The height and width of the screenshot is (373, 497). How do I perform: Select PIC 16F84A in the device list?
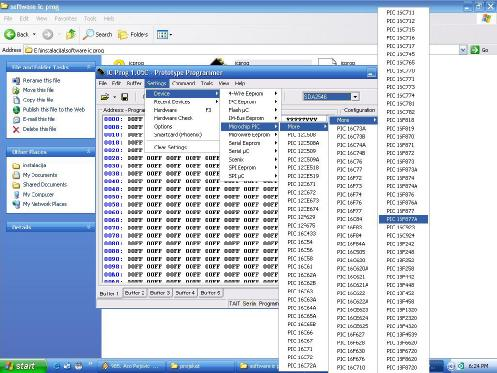pos(353,244)
